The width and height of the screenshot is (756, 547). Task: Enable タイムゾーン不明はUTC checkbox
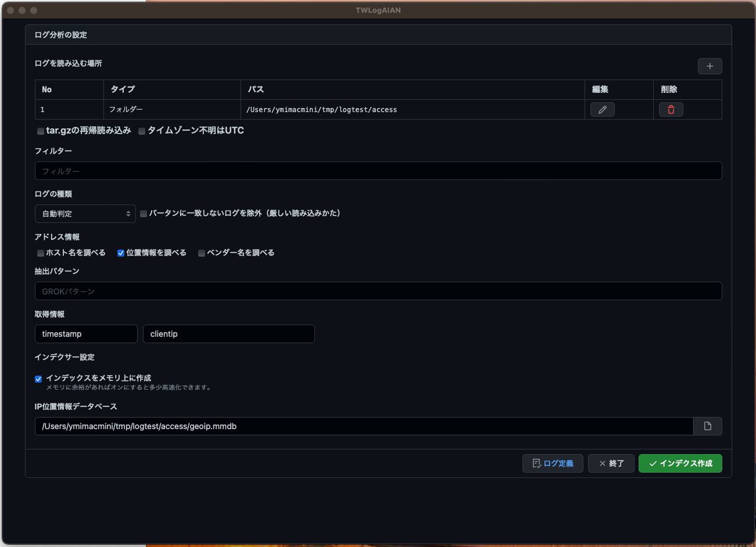pos(142,131)
